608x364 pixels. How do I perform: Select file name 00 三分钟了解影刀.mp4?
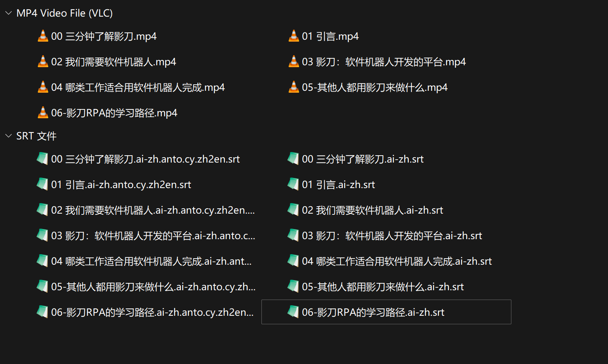104,36
